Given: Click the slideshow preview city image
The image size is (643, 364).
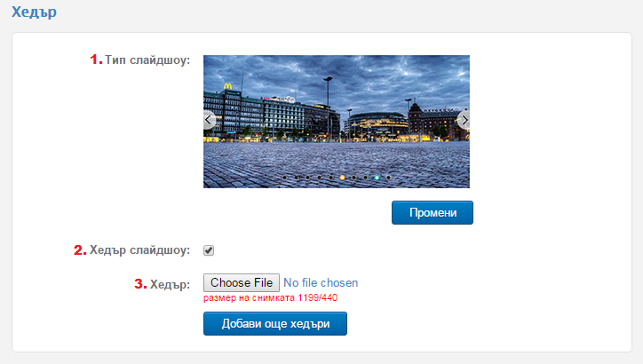Looking at the screenshot, I should point(337,122).
